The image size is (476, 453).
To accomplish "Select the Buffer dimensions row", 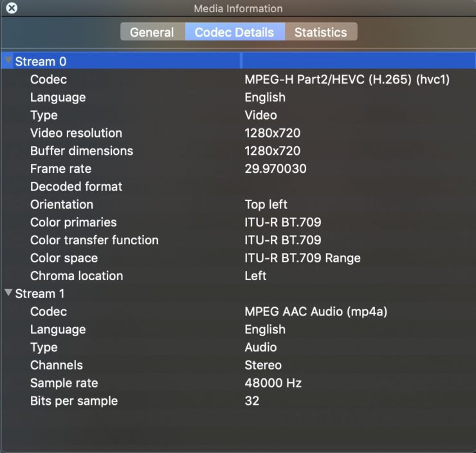I will pyautogui.click(x=82, y=151).
